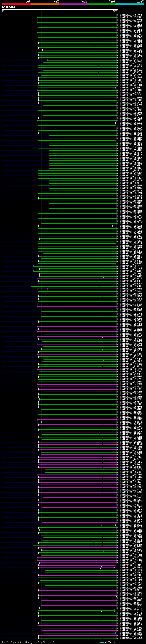Select label UniRef100_C8KH59

[x=131, y=261]
